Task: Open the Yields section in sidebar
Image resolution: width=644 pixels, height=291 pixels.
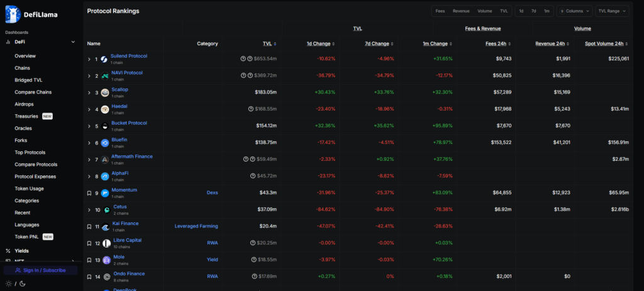Action: click(x=22, y=251)
